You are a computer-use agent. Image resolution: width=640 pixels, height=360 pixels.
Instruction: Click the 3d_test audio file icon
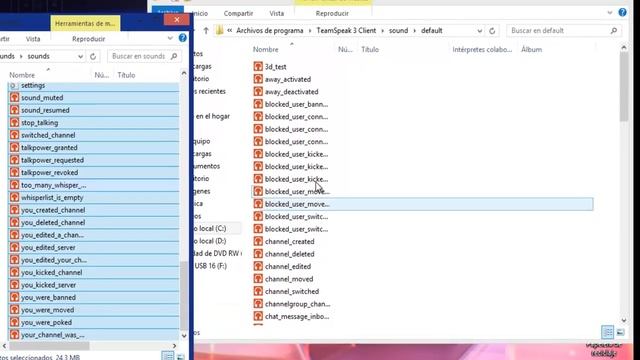pos(258,67)
